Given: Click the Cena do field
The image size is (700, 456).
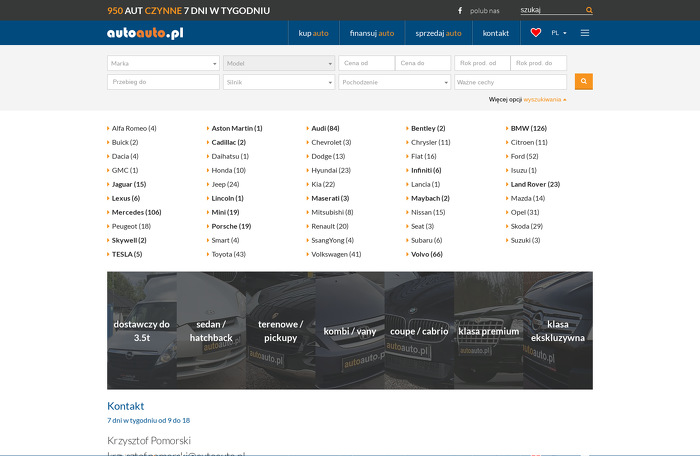Looking at the screenshot, I should (x=423, y=63).
